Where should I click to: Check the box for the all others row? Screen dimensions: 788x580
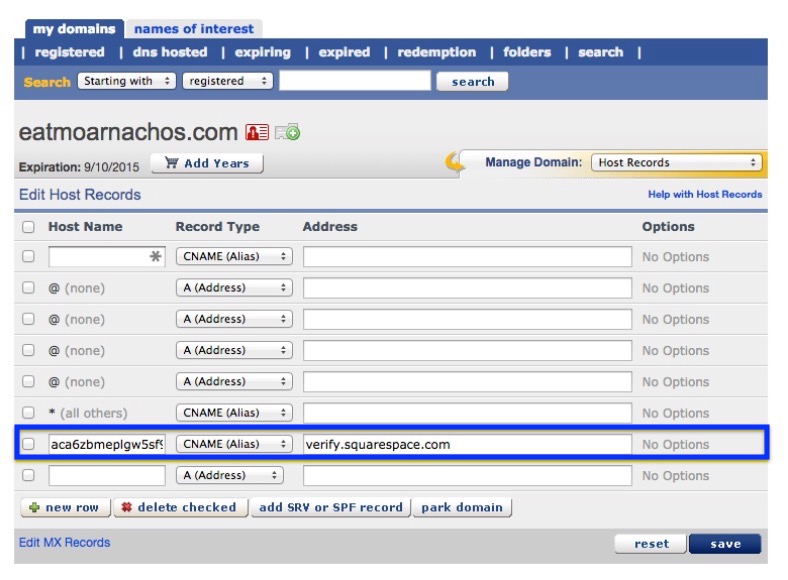click(x=28, y=413)
